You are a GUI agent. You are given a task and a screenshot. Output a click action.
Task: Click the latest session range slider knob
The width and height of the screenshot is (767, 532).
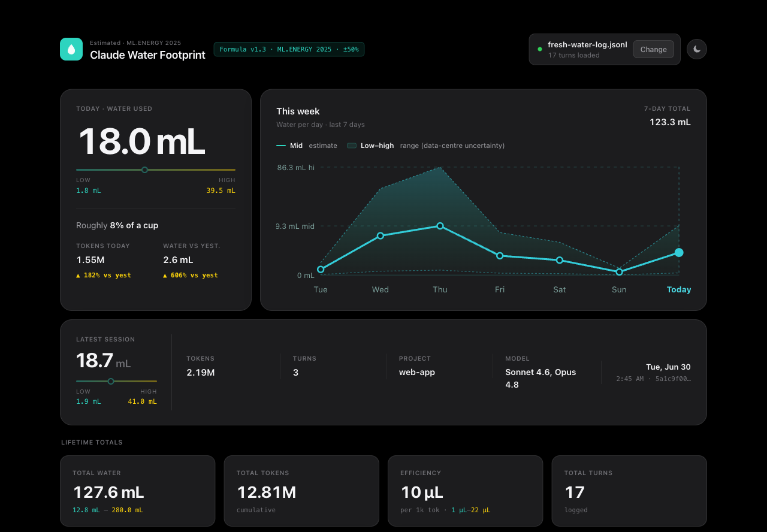click(x=111, y=381)
